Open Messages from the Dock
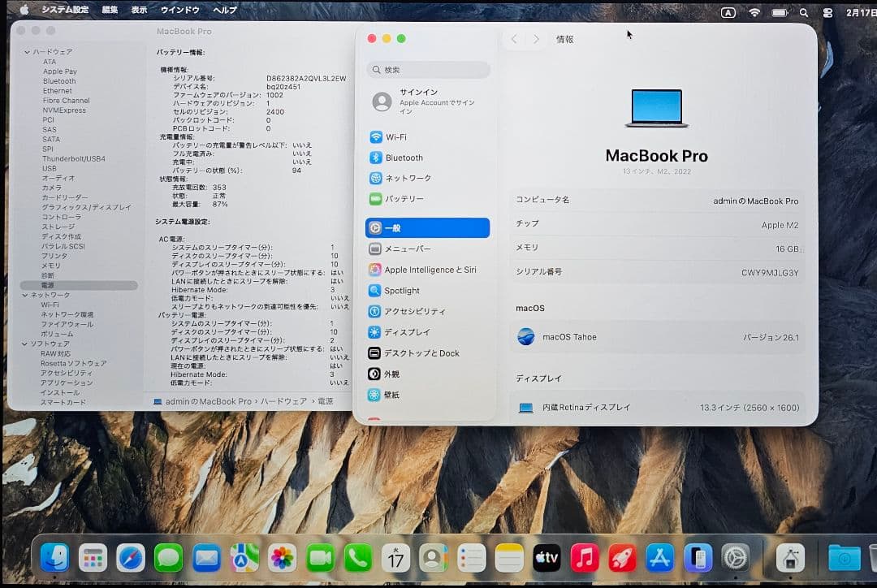Screen dimensions: 877x588 [x=168, y=558]
